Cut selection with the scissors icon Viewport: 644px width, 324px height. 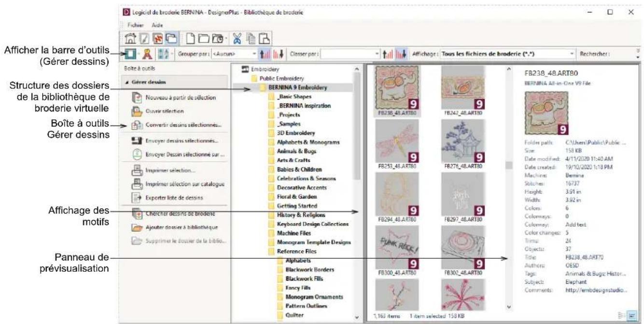[x=238, y=39]
